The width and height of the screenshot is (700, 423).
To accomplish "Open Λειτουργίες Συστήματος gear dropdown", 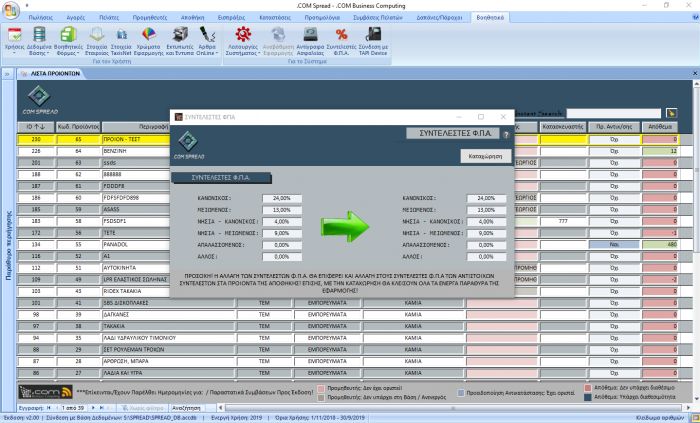I will [243, 41].
